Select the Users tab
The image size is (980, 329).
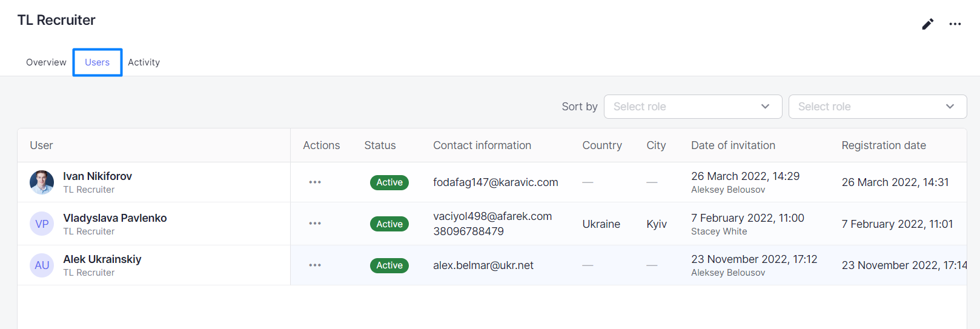click(x=97, y=62)
